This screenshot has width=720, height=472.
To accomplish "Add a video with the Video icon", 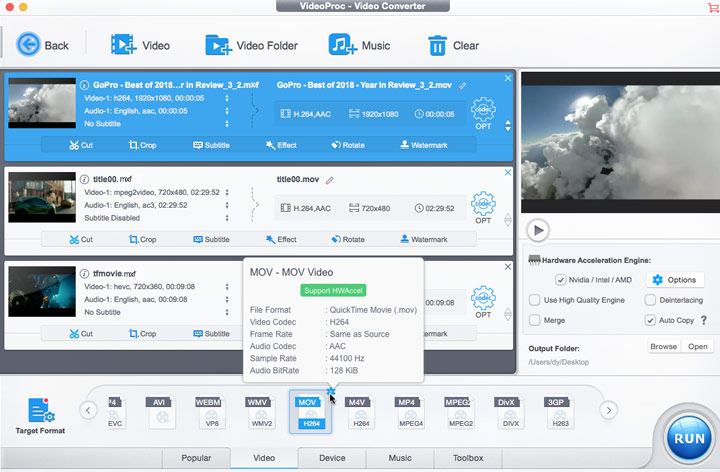I will click(x=123, y=45).
